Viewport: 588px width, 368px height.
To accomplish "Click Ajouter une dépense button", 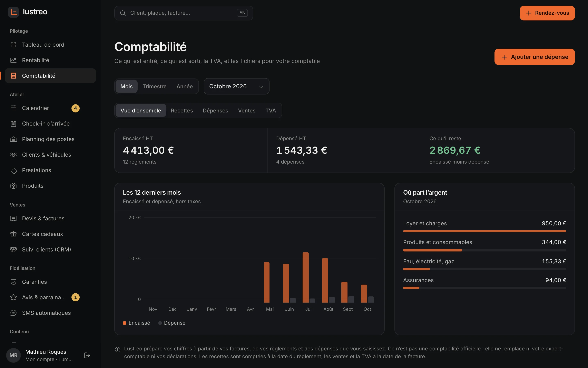I will click(x=535, y=57).
